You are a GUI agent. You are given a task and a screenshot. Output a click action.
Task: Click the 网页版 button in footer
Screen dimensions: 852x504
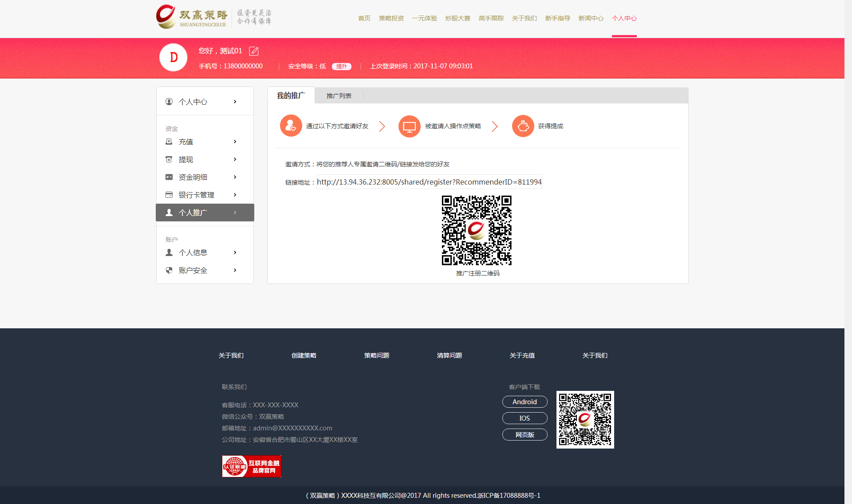pyautogui.click(x=525, y=435)
